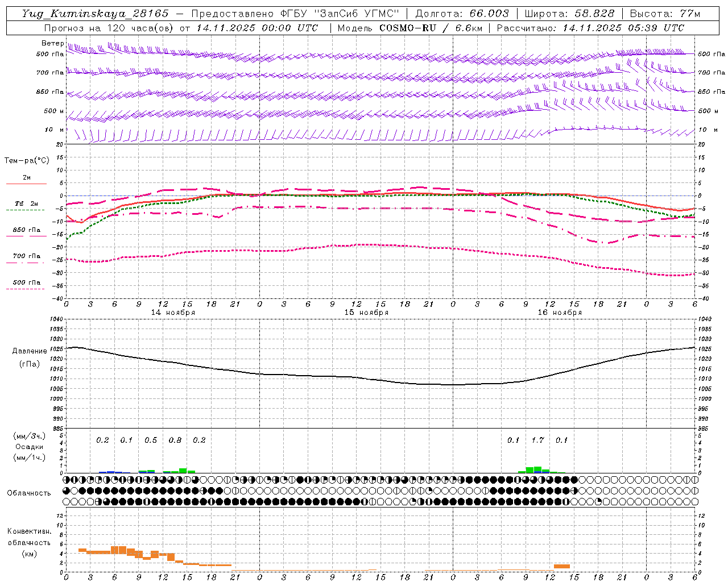This screenshot has height=582, width=728.
Task: Click the 0.5 precipitation value
Action: tap(151, 440)
